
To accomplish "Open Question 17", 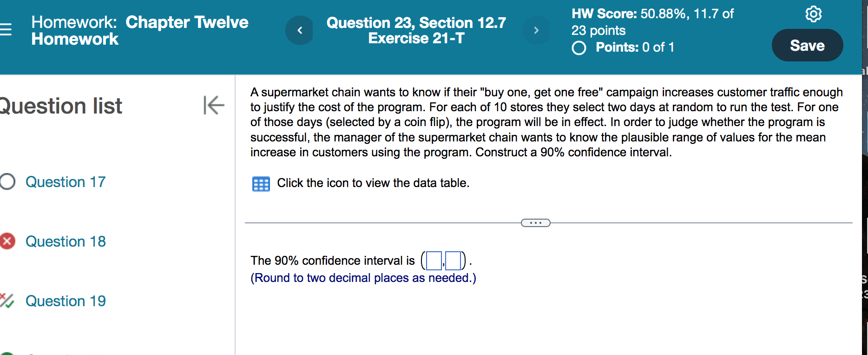I will 66,182.
